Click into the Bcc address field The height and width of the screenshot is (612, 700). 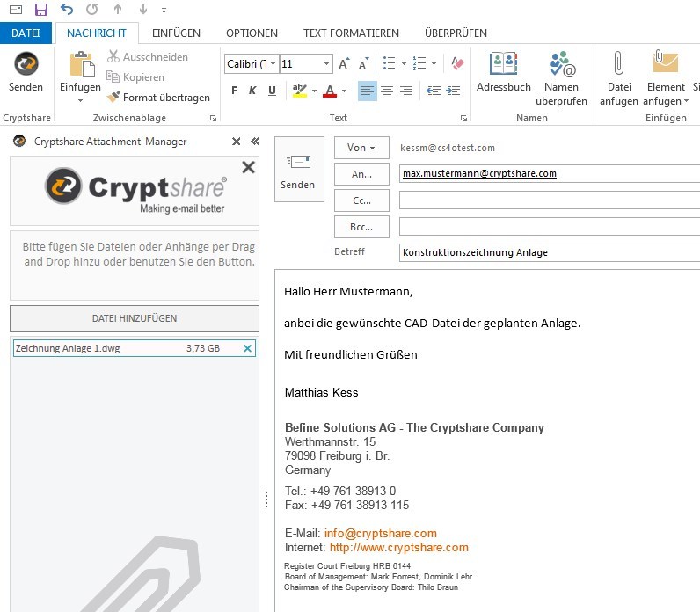click(550, 227)
